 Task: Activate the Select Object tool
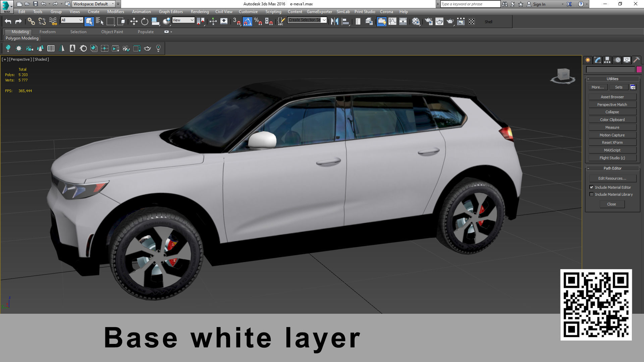tap(89, 22)
